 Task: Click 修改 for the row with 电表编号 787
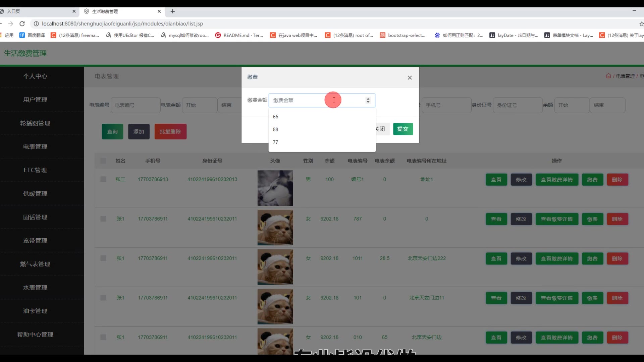[521, 219]
